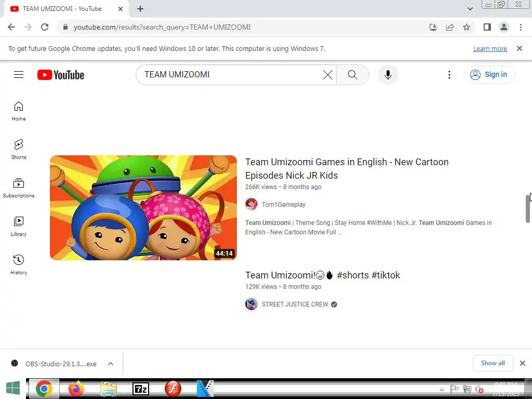Click Tom1Gameplay channel avatar

click(x=251, y=204)
